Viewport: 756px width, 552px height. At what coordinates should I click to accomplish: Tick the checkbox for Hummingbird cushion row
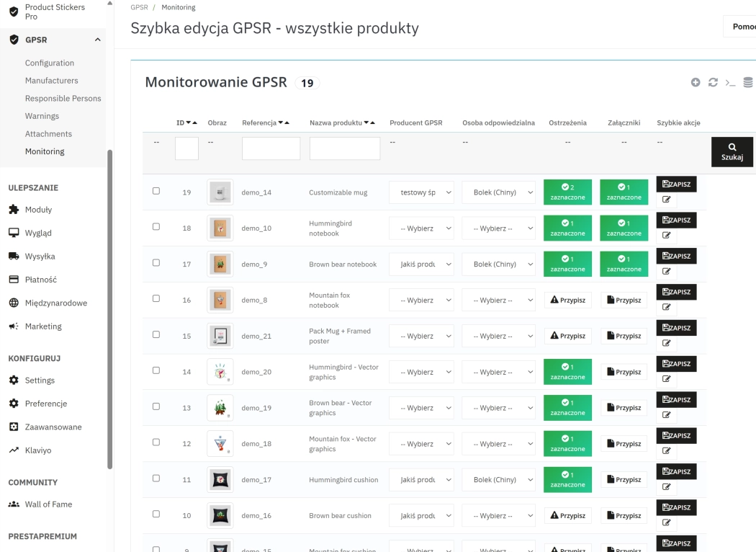point(156,479)
